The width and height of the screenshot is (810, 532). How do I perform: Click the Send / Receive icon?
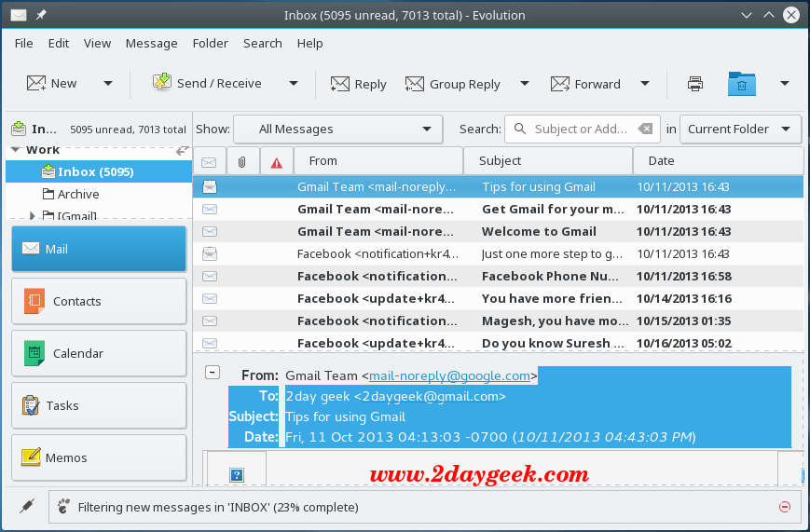162,82
